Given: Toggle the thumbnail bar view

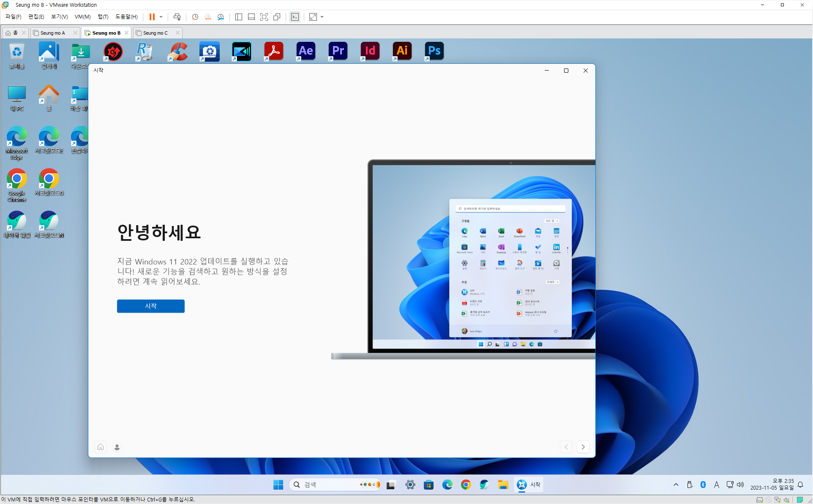Looking at the screenshot, I should tap(251, 17).
